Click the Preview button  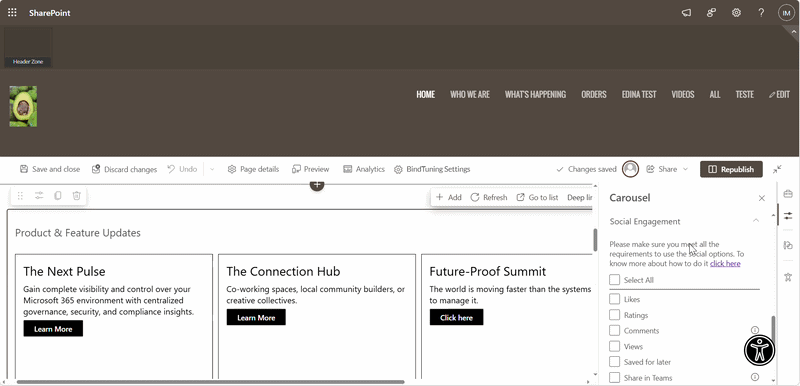pyautogui.click(x=311, y=169)
